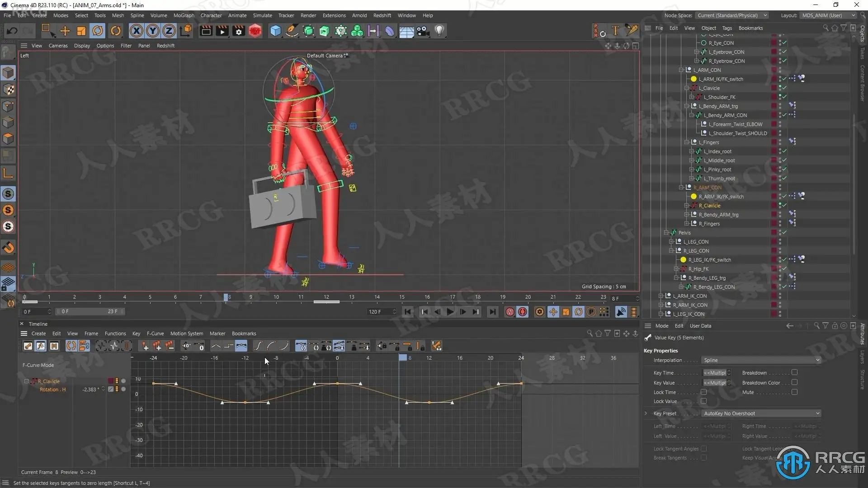Toggle Autokeying button in playback bar

click(x=523, y=312)
